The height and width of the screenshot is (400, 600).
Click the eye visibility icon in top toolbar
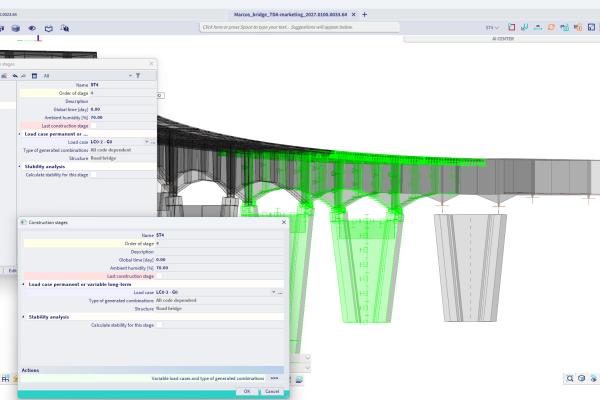(32, 28)
